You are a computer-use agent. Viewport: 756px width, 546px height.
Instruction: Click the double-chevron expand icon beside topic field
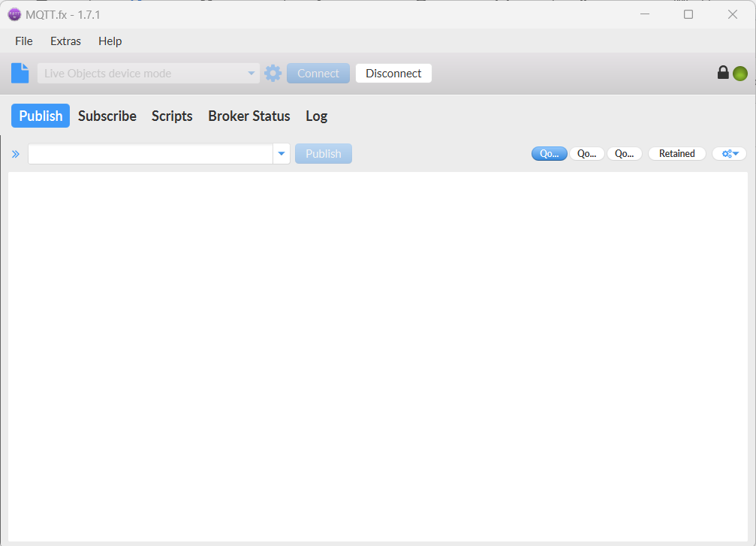pyautogui.click(x=16, y=154)
